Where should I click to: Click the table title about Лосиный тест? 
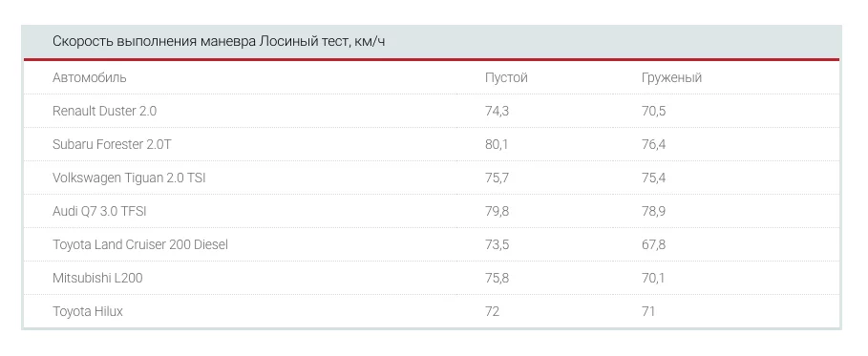coord(219,42)
